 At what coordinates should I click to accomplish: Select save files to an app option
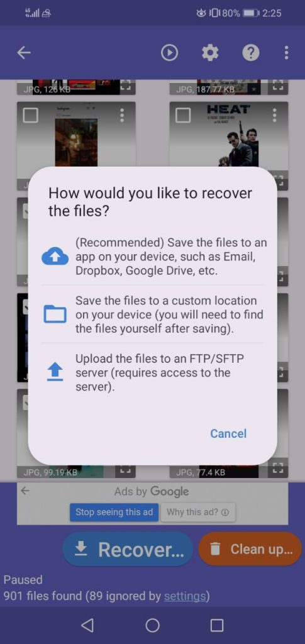pyautogui.click(x=153, y=257)
